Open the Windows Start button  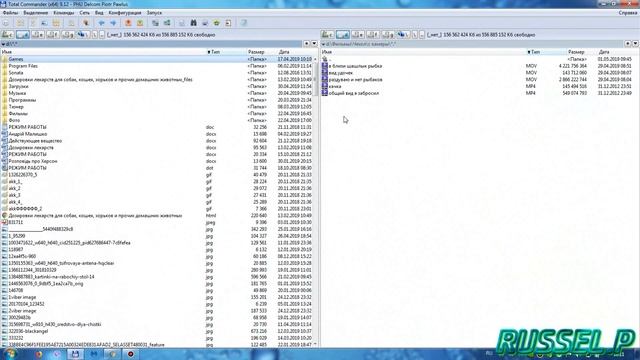coord(10,354)
